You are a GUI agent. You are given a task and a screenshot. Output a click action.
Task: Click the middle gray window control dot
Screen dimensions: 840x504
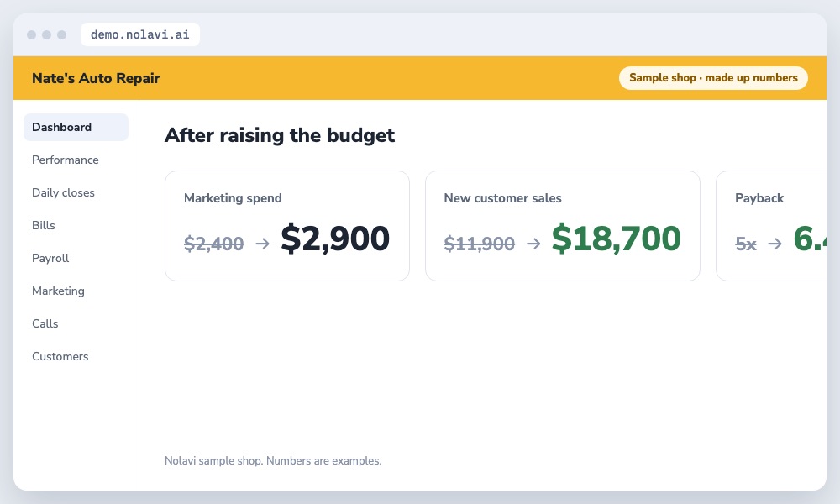point(46,34)
